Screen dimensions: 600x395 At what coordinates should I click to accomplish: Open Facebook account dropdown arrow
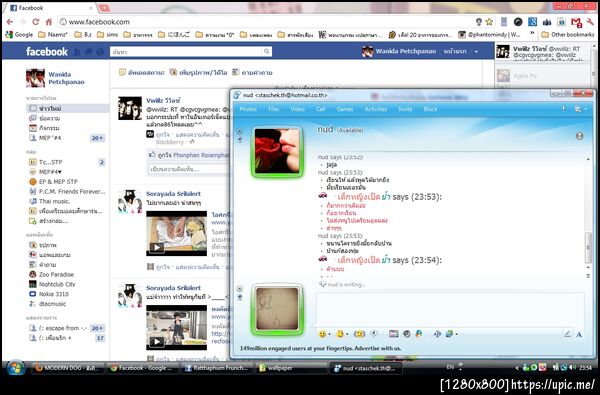point(476,51)
